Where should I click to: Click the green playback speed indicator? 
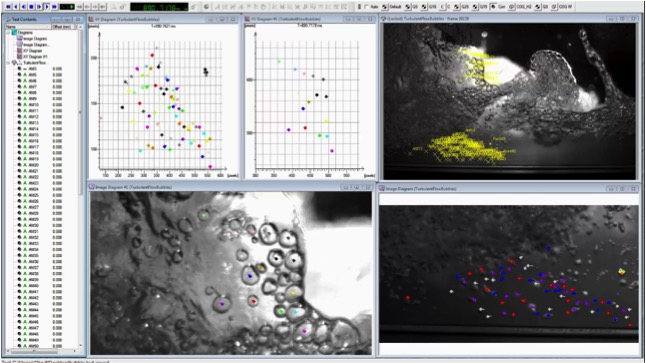pyautogui.click(x=67, y=7)
